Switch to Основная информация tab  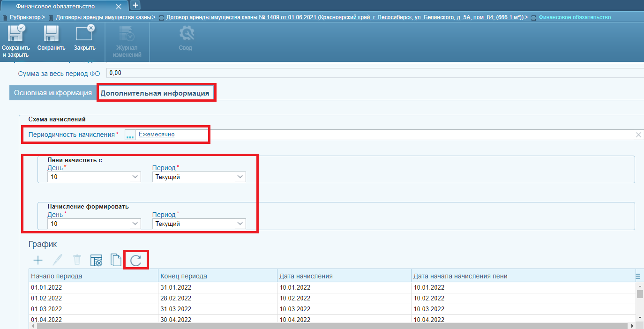(x=53, y=93)
